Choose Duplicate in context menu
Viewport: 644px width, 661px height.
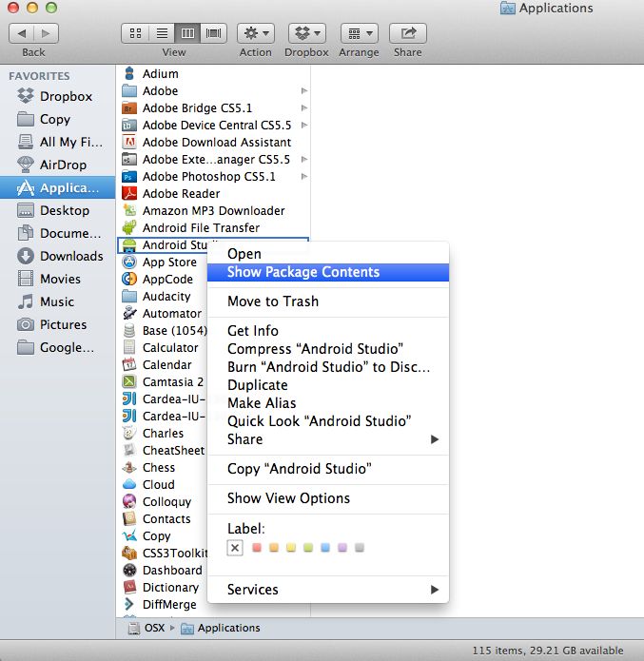(328, 385)
